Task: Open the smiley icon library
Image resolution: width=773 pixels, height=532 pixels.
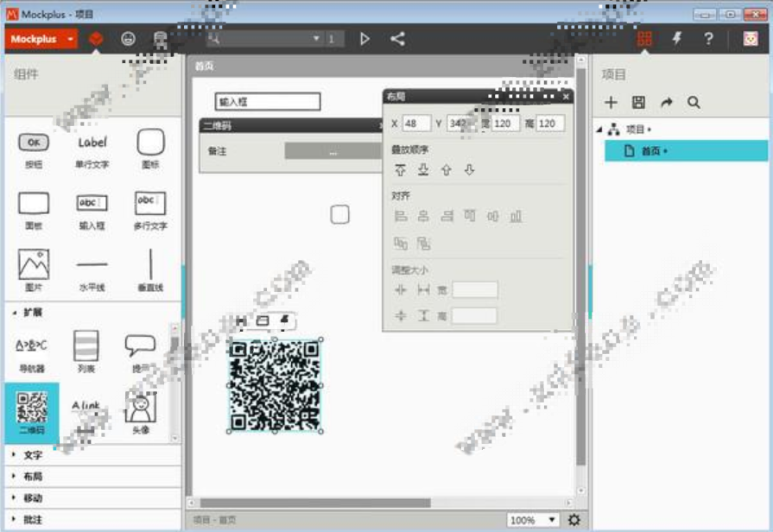Action: point(128,39)
